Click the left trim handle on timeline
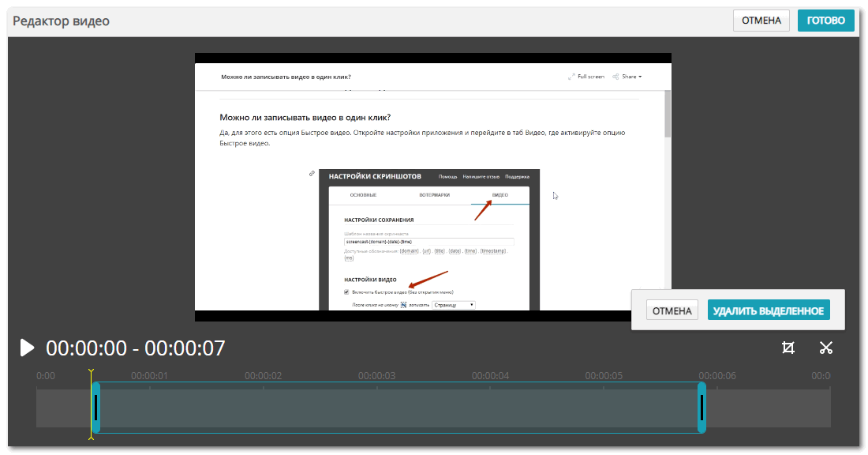The width and height of the screenshot is (868, 455). click(x=96, y=408)
